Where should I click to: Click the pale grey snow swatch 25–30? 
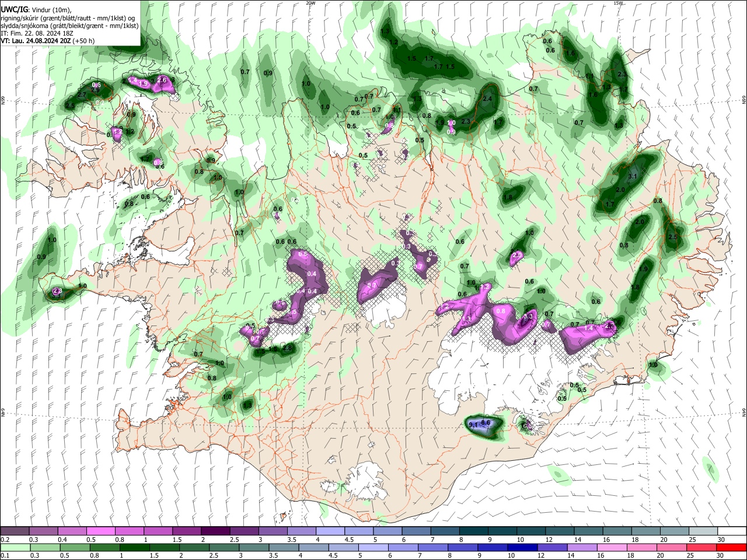[x=703, y=531]
